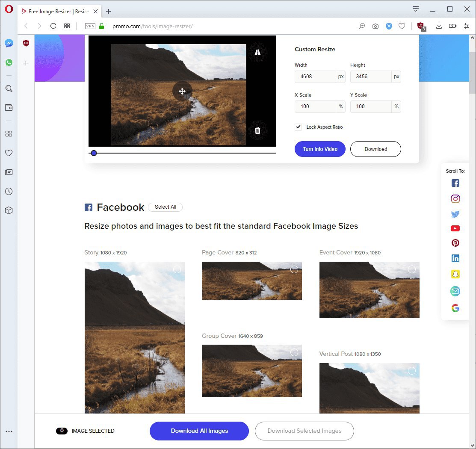Click the address bar URL
This screenshot has height=449, width=476.
click(152, 27)
